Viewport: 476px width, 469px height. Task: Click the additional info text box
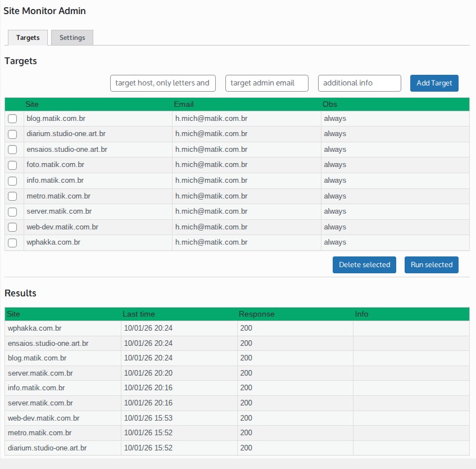(359, 83)
